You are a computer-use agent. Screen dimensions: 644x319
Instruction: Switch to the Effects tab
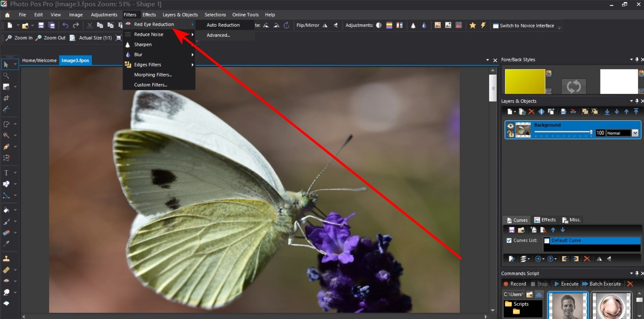point(545,220)
